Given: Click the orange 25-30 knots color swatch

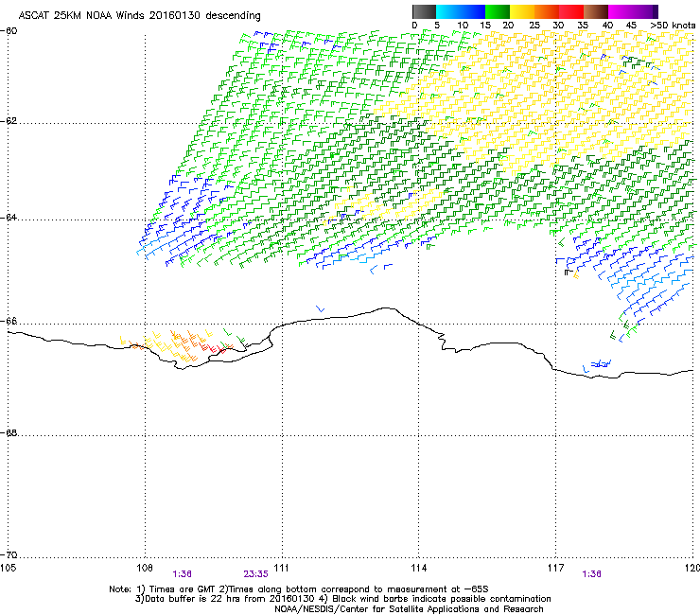Looking at the screenshot, I should tap(547, 11).
